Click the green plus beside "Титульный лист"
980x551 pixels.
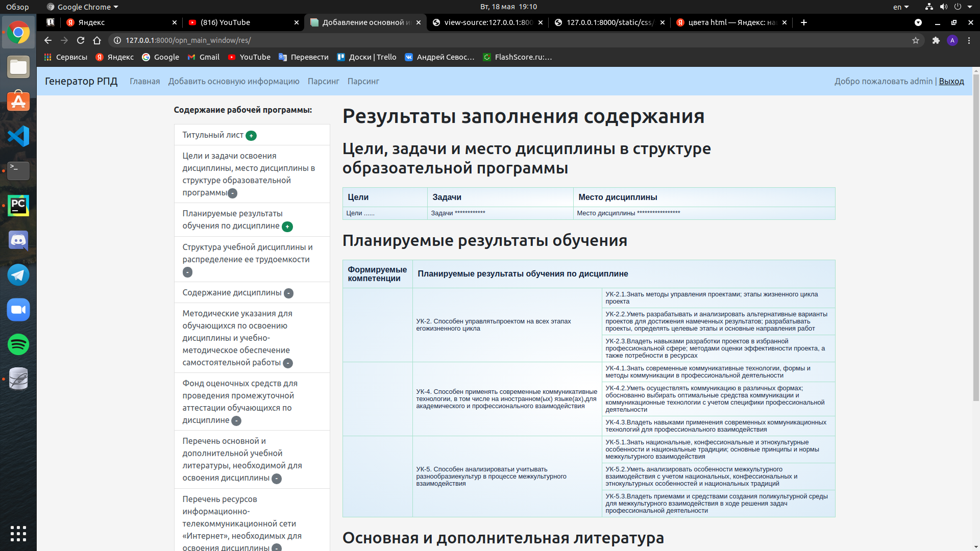click(x=251, y=136)
